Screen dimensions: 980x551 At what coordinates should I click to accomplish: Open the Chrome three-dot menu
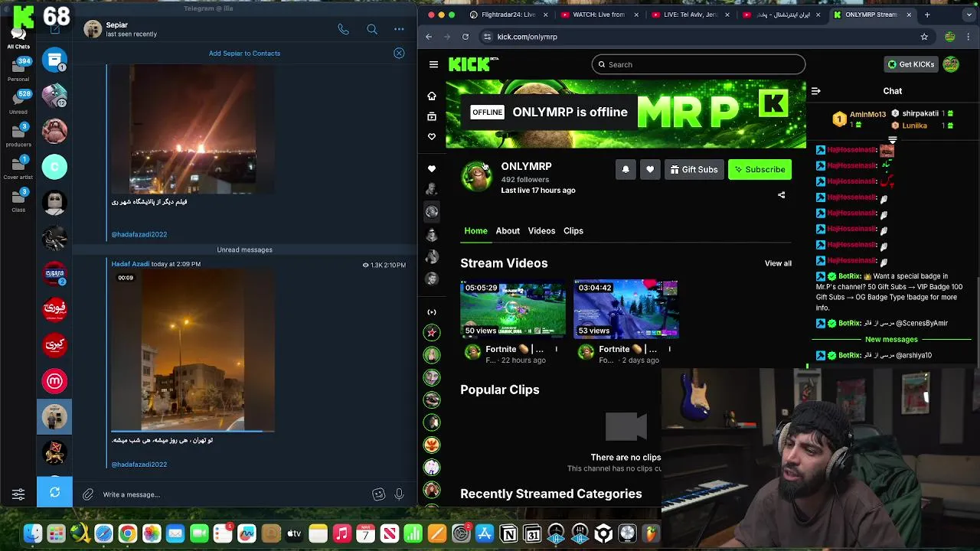coord(969,37)
